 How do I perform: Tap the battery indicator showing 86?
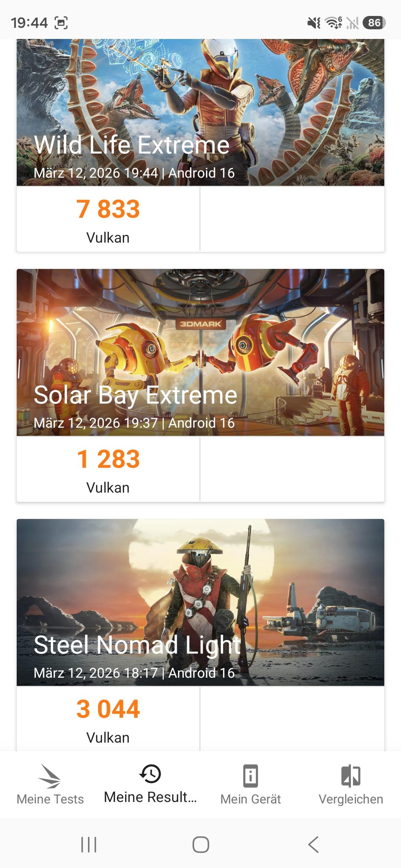click(x=374, y=23)
